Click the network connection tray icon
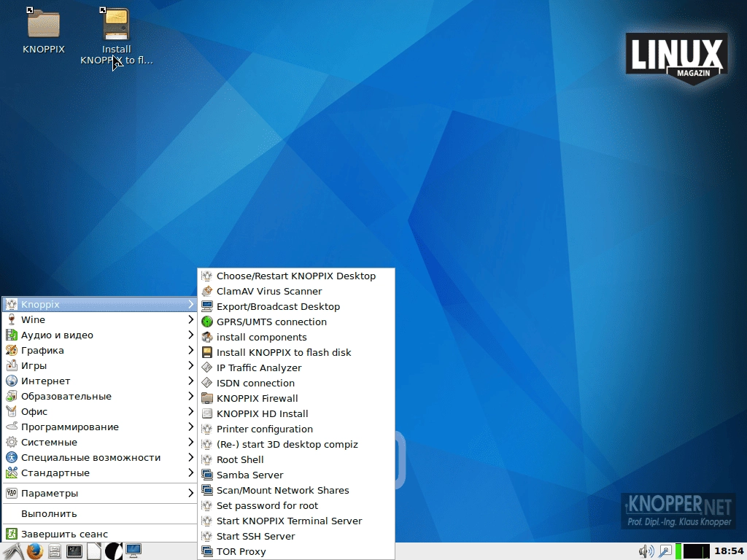The height and width of the screenshot is (560, 747). point(665,551)
